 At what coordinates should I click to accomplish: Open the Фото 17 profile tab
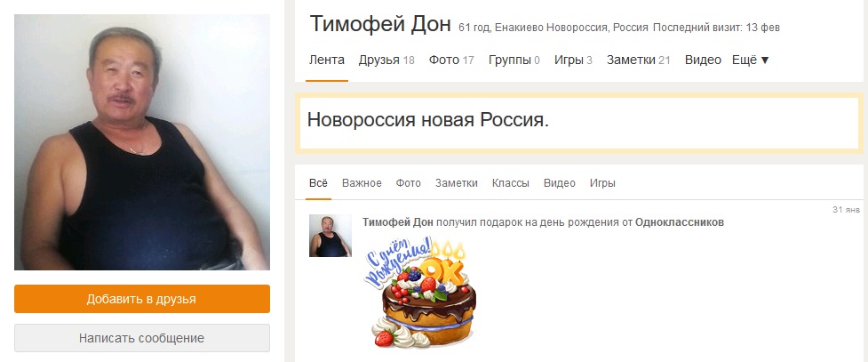(451, 60)
